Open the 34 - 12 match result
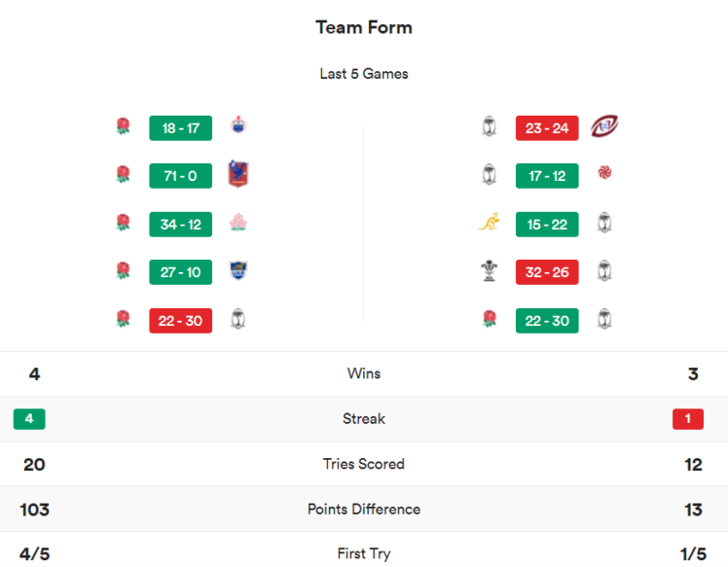Image resolution: width=728 pixels, height=567 pixels. click(x=181, y=224)
